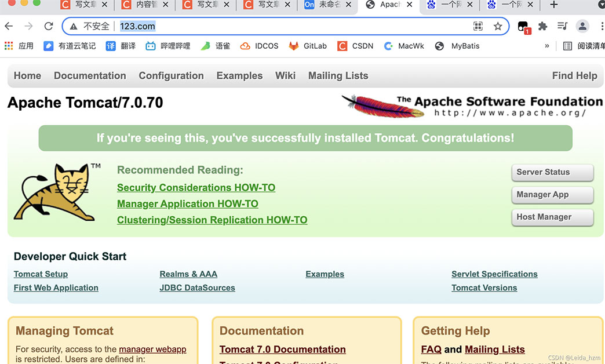Open the media control playlist icon
Viewport: 605px width, 364px height.
[x=562, y=26]
